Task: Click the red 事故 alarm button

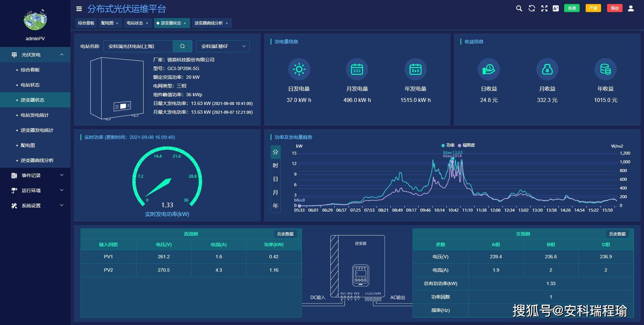Action: coord(614,8)
